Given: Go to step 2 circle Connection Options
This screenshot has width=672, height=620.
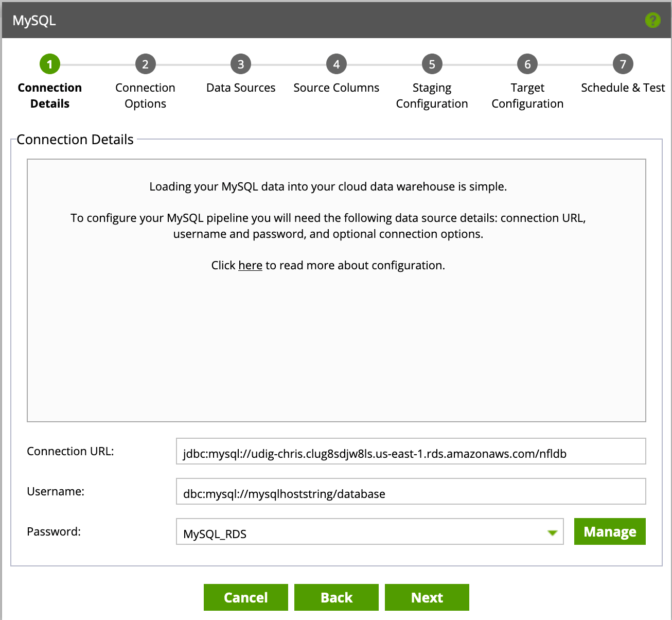Looking at the screenshot, I should (145, 64).
